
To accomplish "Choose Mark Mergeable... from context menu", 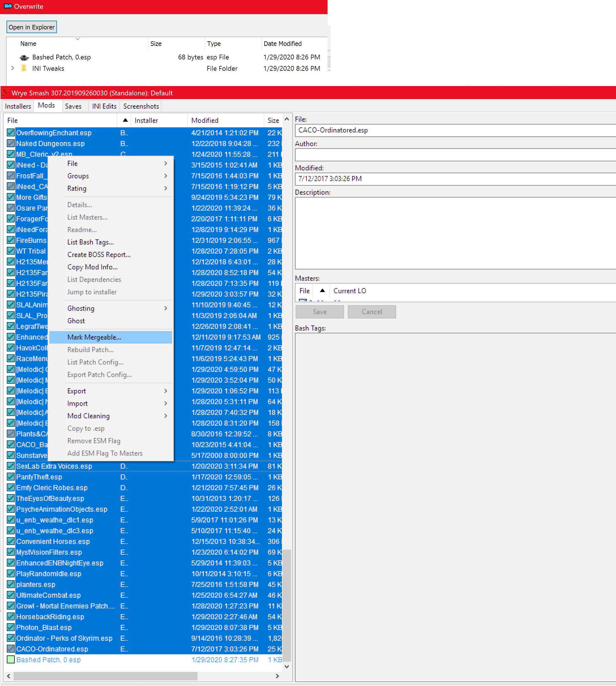I will pyautogui.click(x=111, y=337).
